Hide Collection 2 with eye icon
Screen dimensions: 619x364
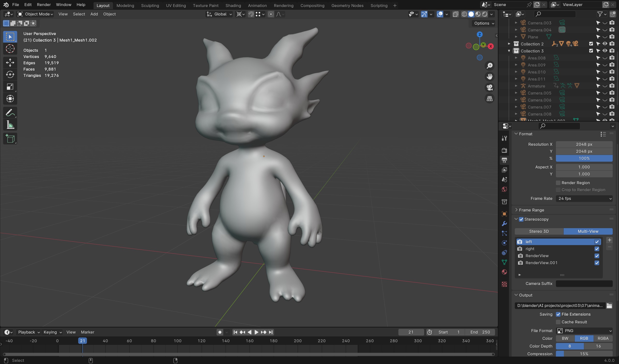point(605,44)
